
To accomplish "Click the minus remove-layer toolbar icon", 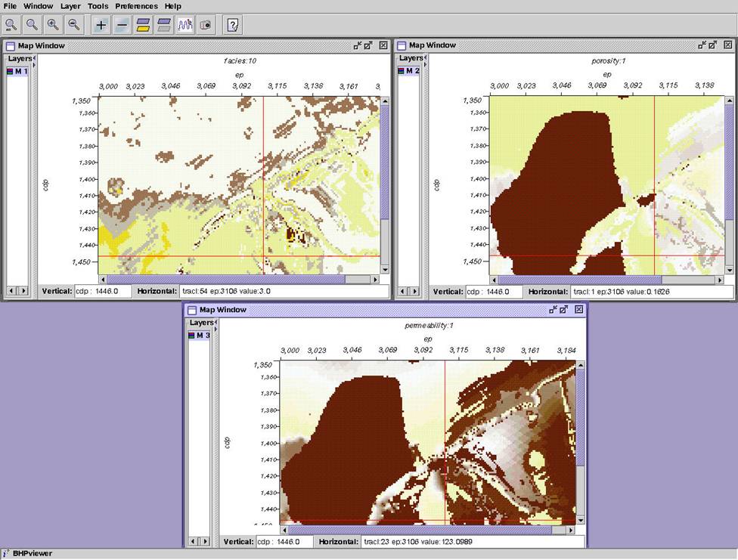I will (x=122, y=24).
